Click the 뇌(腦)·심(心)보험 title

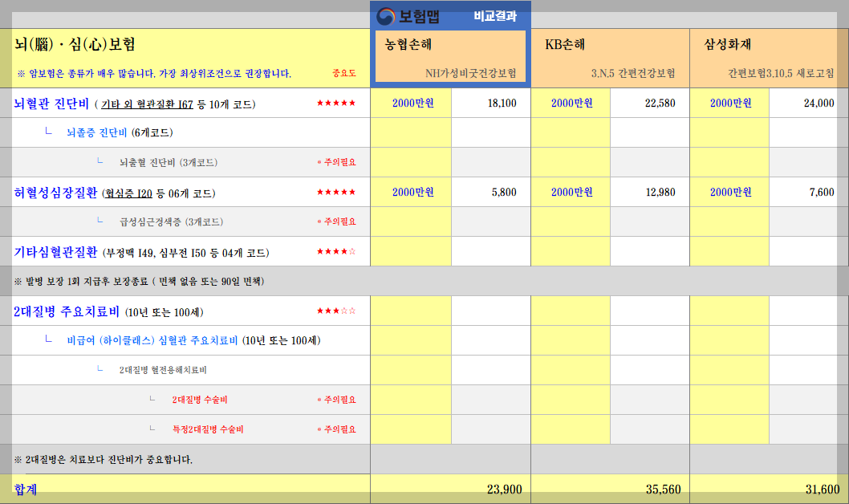(x=75, y=44)
